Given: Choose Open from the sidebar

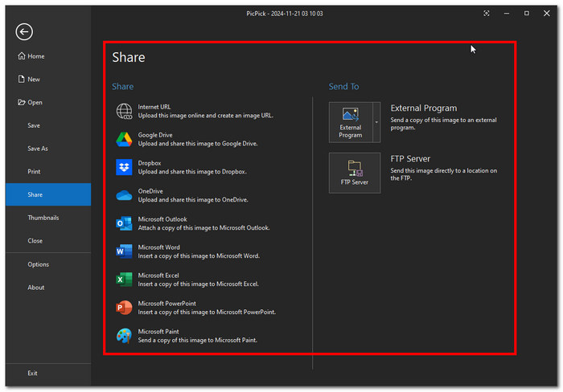Looking at the screenshot, I should point(48,102).
